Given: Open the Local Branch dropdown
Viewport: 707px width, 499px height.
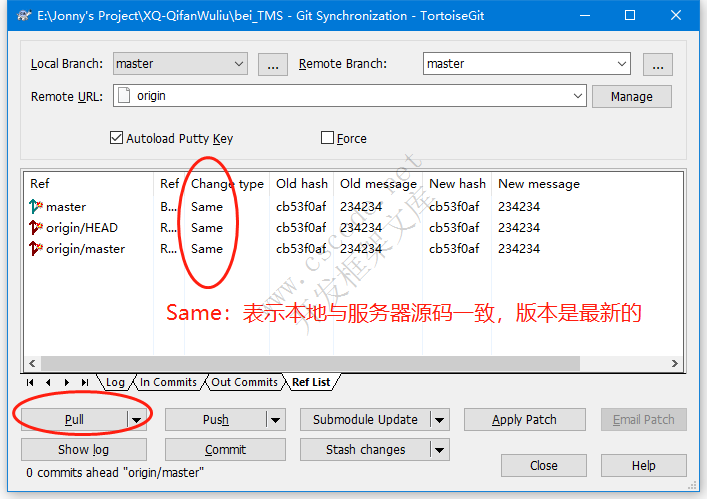Looking at the screenshot, I should [239, 64].
